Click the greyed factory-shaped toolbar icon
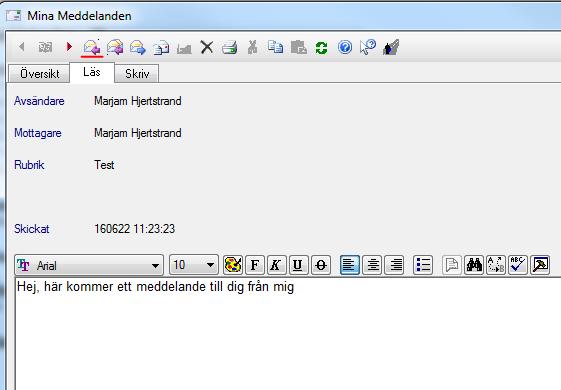 coord(184,48)
